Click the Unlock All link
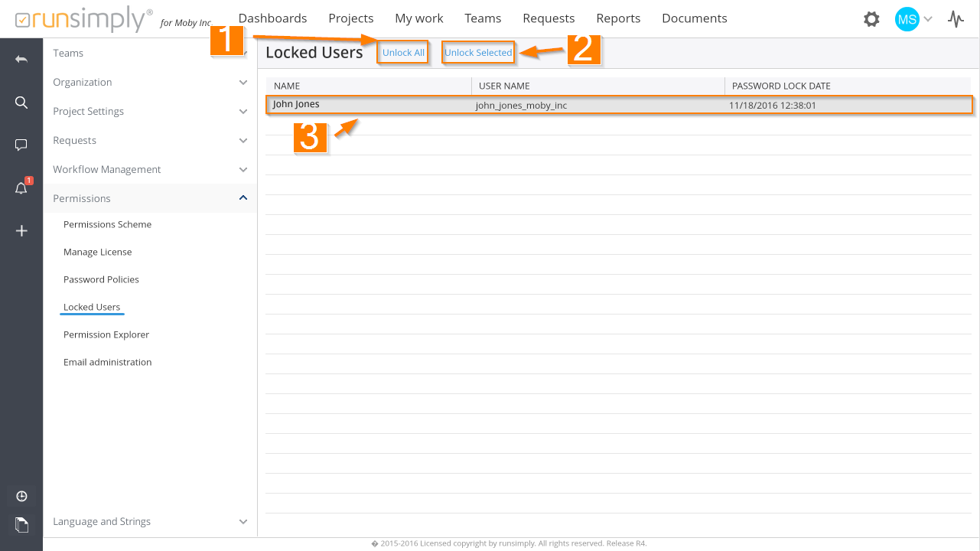The height and width of the screenshot is (551, 980). (x=403, y=53)
